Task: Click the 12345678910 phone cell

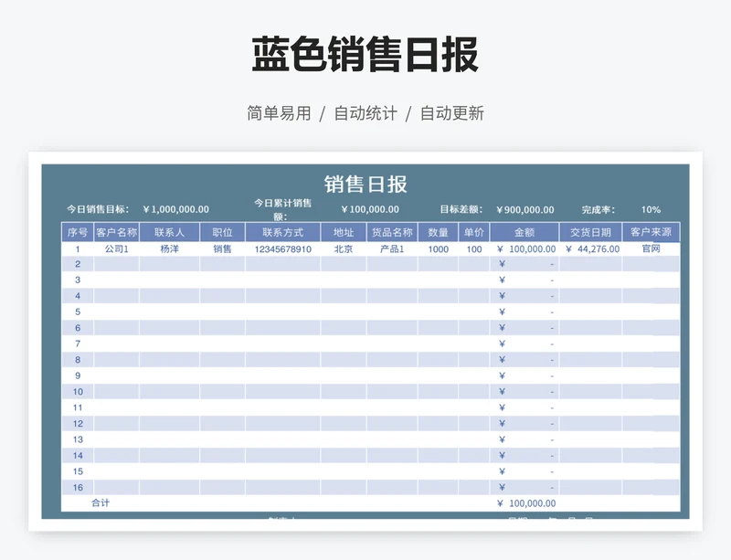Action: pos(283,249)
